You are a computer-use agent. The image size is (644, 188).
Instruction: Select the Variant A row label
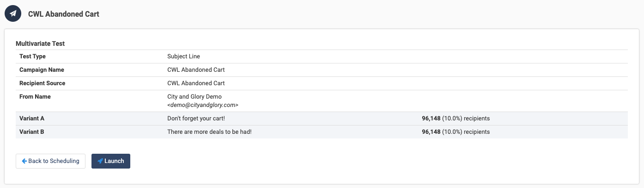point(32,119)
